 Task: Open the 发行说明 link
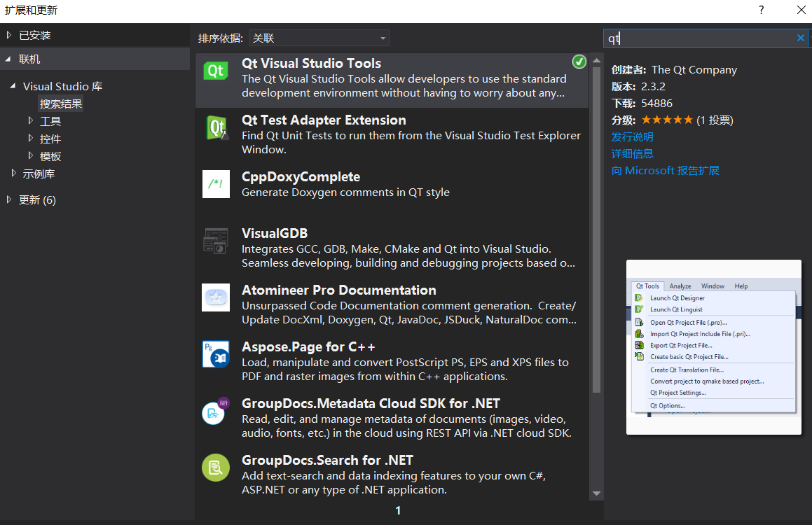click(x=633, y=137)
